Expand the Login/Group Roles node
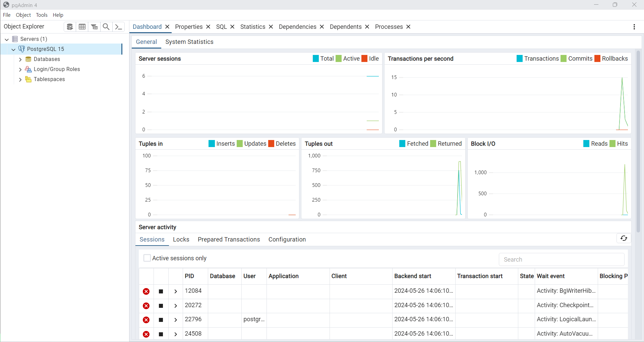Image resolution: width=644 pixels, height=342 pixels. click(x=20, y=69)
